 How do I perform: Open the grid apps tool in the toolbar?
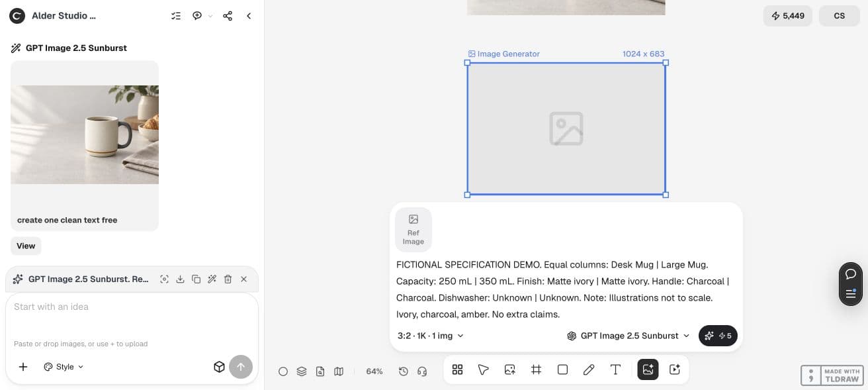pos(457,369)
